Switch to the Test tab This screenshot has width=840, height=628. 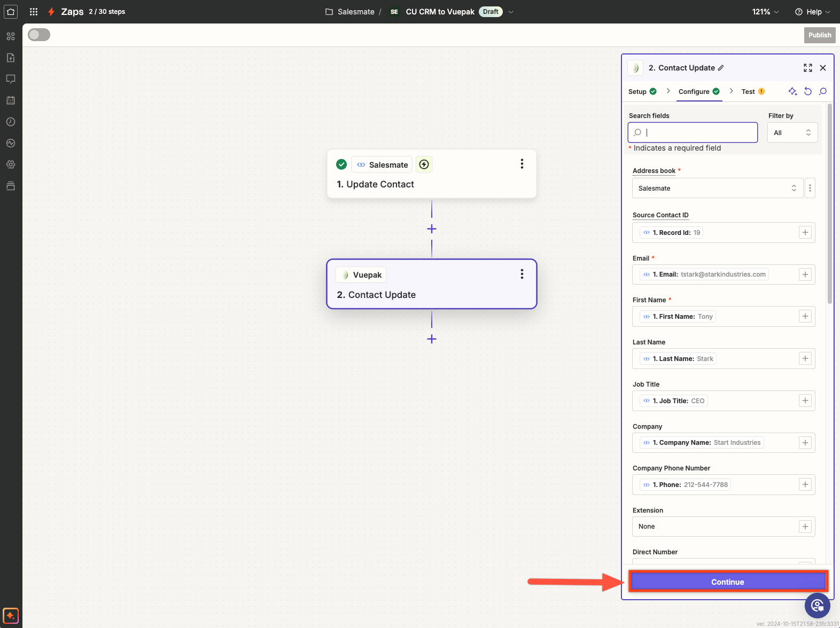[748, 92]
